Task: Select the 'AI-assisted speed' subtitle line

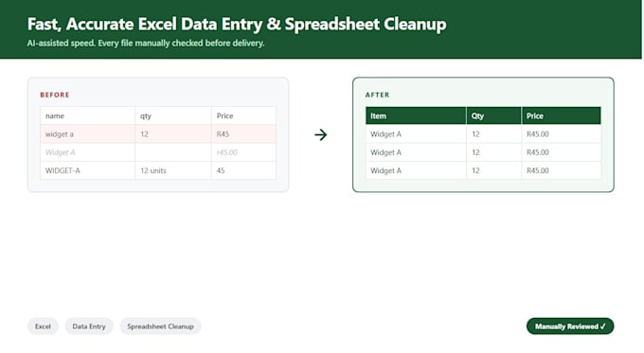Action: (146, 44)
